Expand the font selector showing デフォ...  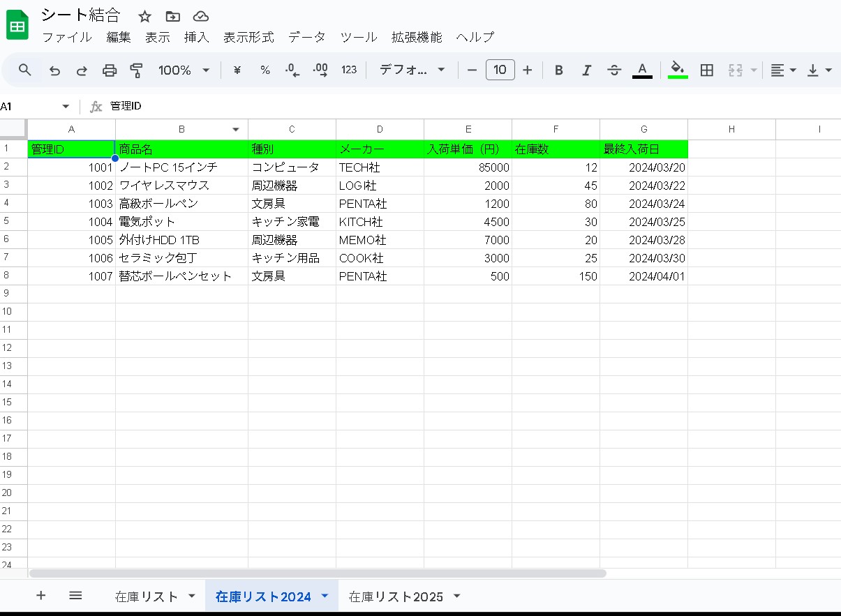coord(412,70)
